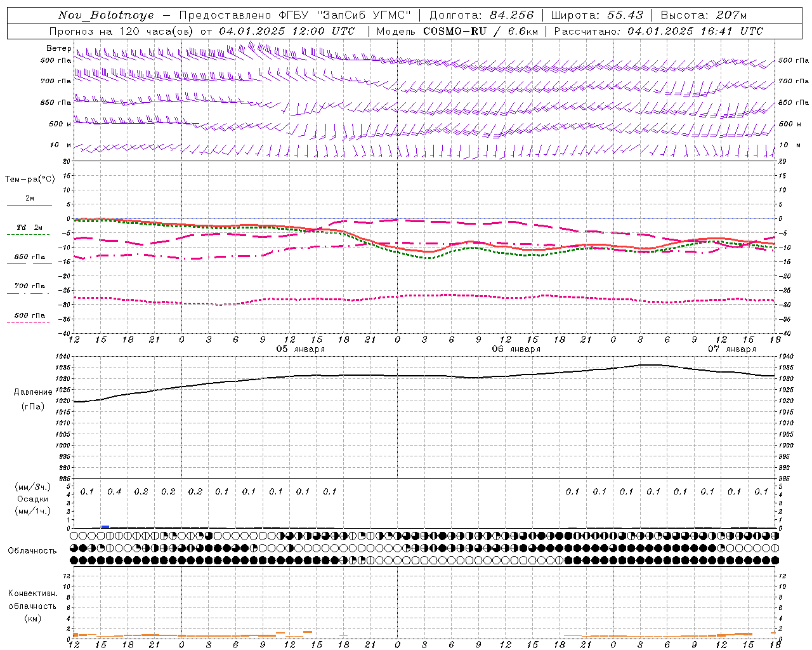Viewport: 812px width, 650px height.
Task: Click the '(мм/1ч.)' precipitation unit label
Action: [33, 511]
